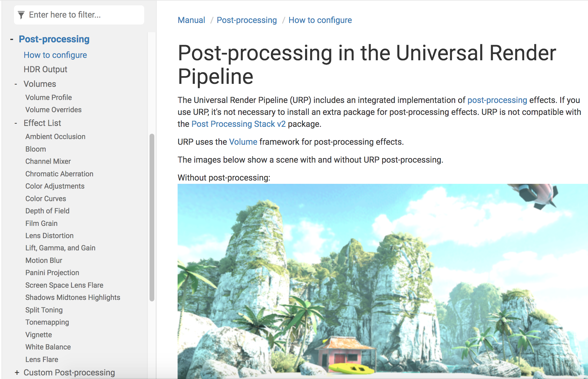Open the Tonemapping page

[x=47, y=322]
